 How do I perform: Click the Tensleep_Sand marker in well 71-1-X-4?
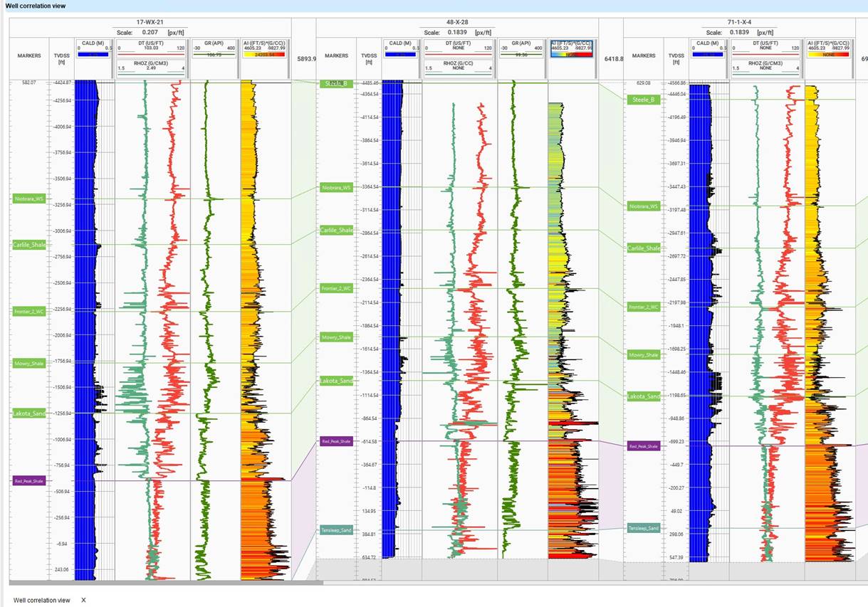(x=644, y=528)
